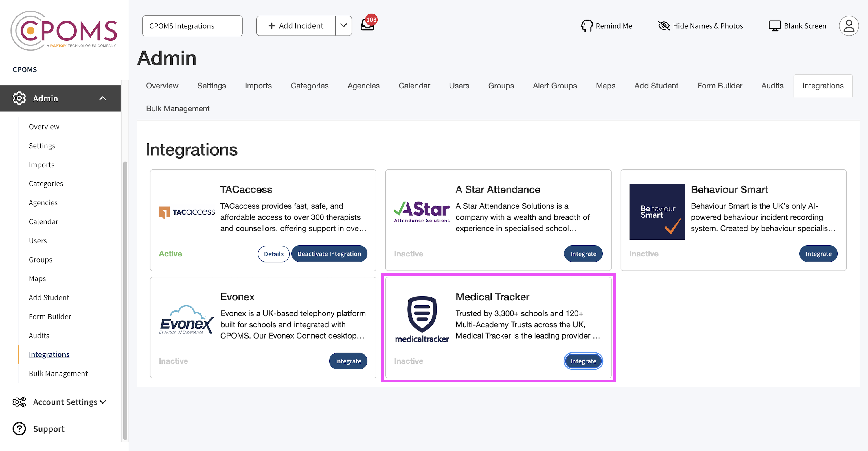Switch to the Overview tab
This screenshot has width=868, height=451.
[x=162, y=86]
